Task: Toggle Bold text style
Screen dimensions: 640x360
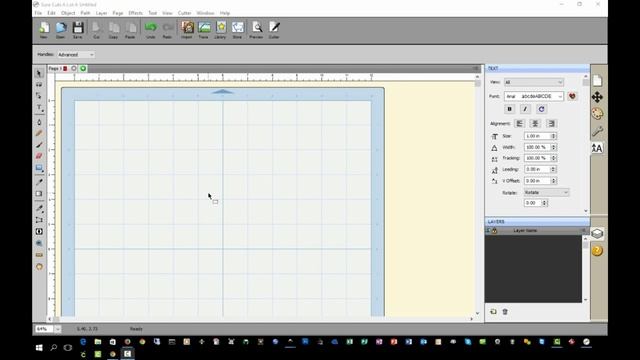Action: (x=509, y=109)
